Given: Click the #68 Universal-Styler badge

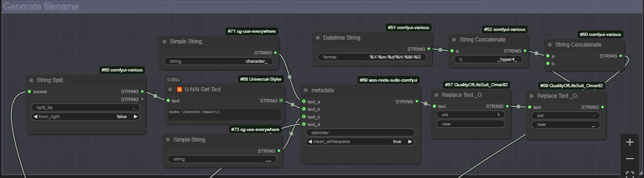Looking at the screenshot, I should (261, 79).
